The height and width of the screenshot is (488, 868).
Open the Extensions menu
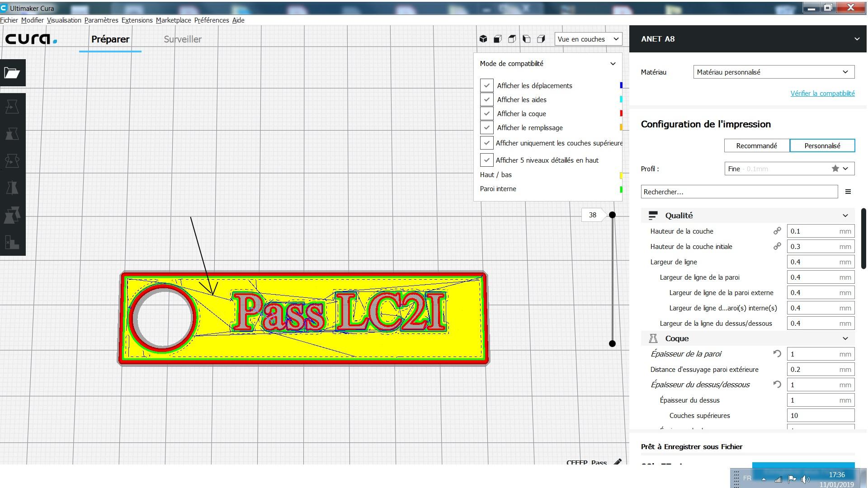pyautogui.click(x=137, y=20)
